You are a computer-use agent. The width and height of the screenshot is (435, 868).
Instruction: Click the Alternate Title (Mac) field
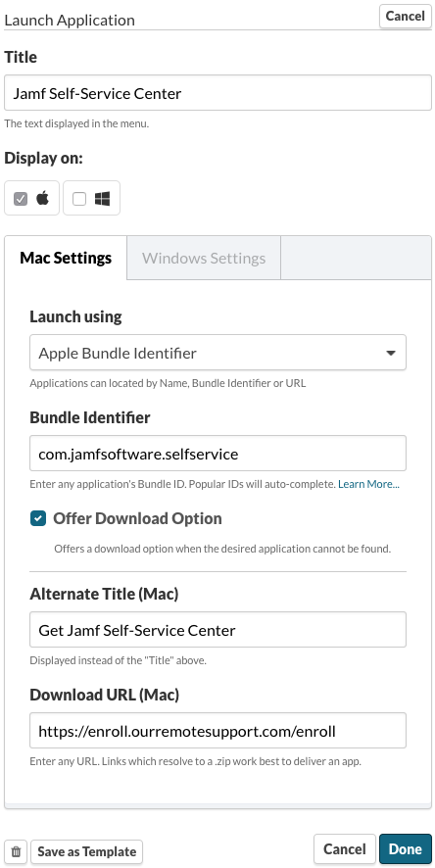pos(217,629)
